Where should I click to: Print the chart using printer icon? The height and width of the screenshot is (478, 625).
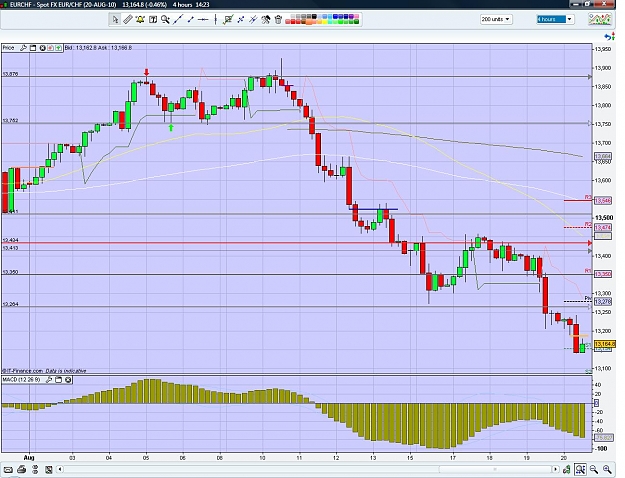[x=22, y=470]
